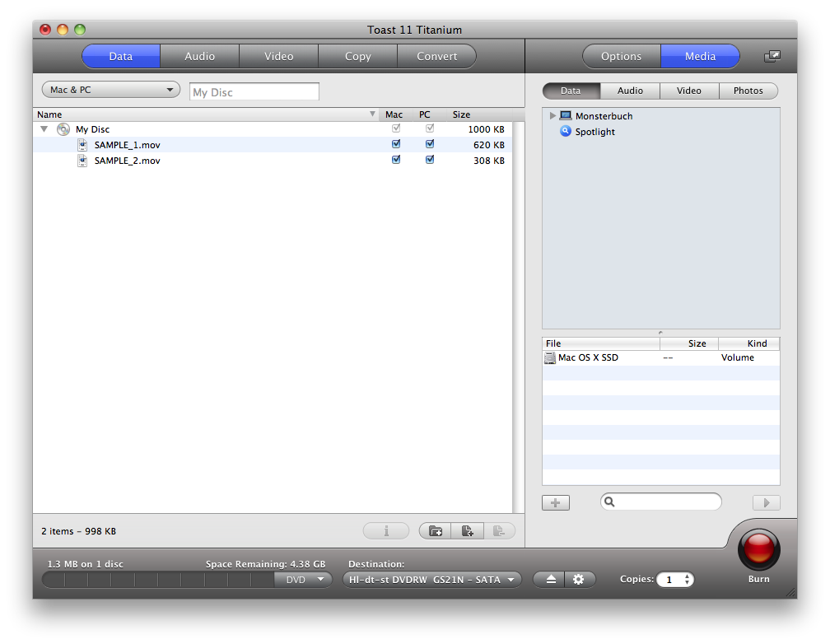Open the Mac & PC format dropdown
Image resolution: width=830 pixels, height=644 pixels.
click(x=110, y=90)
